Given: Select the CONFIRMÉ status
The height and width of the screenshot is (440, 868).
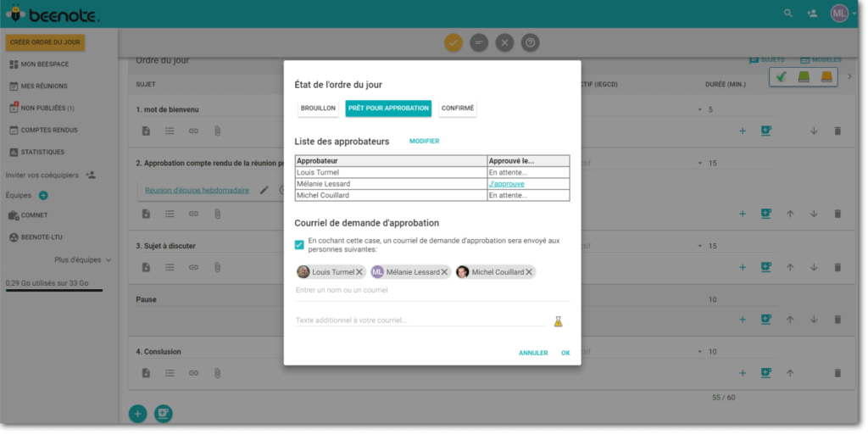Looking at the screenshot, I should click(x=458, y=109).
